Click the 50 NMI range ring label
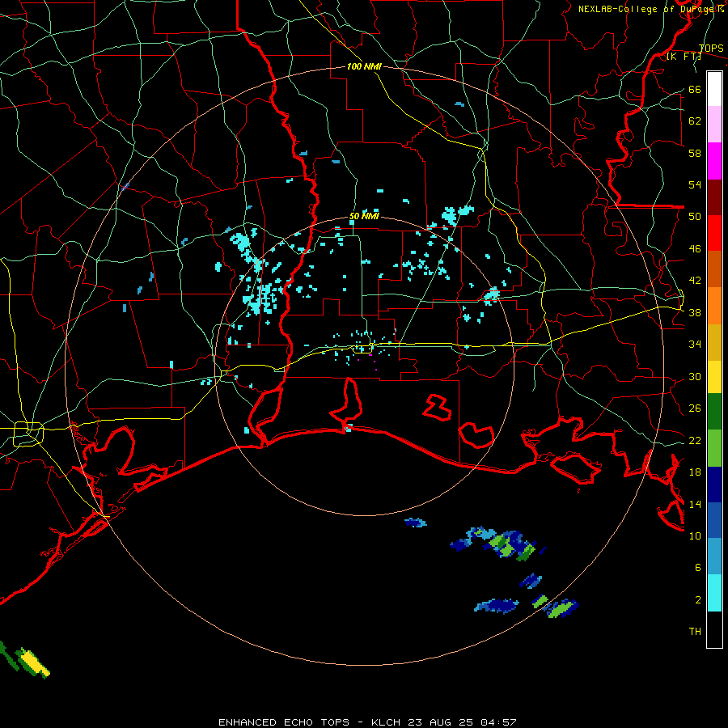 [364, 216]
